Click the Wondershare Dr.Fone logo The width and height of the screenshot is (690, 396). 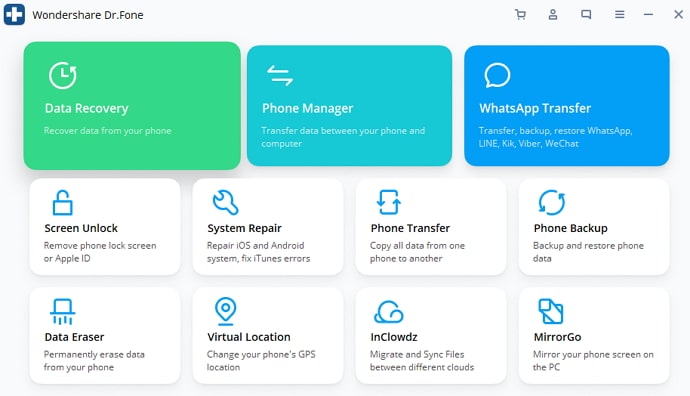coord(14,14)
